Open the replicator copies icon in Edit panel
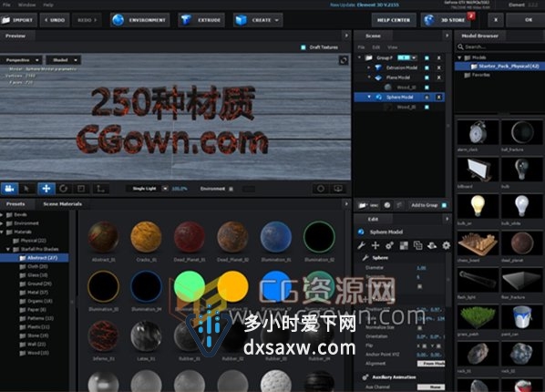Viewport: 545px width, 392px height. click(417, 245)
